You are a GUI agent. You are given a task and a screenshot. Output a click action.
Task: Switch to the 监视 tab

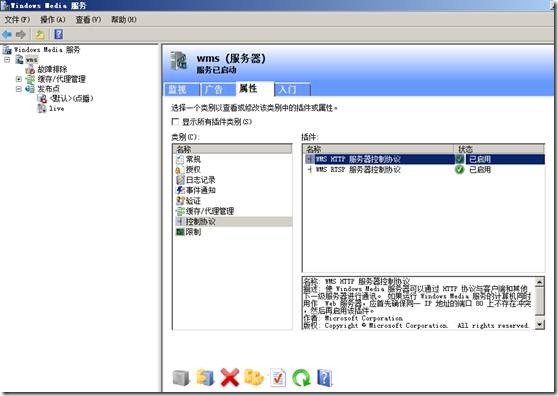pyautogui.click(x=181, y=89)
